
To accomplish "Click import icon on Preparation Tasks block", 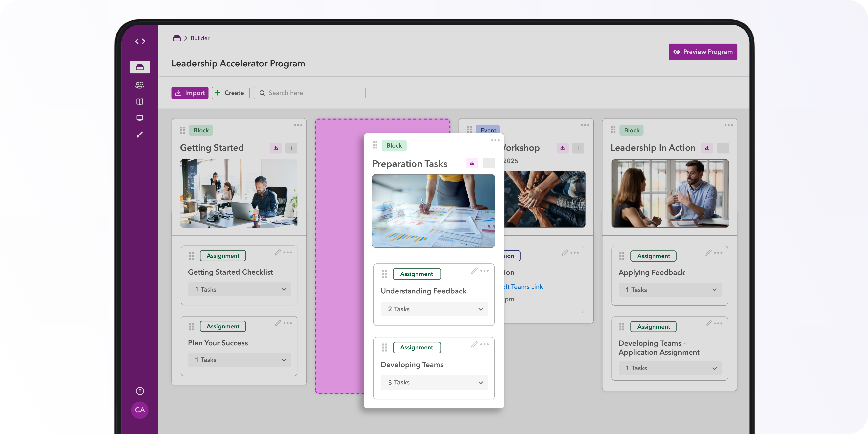I will 472,163.
